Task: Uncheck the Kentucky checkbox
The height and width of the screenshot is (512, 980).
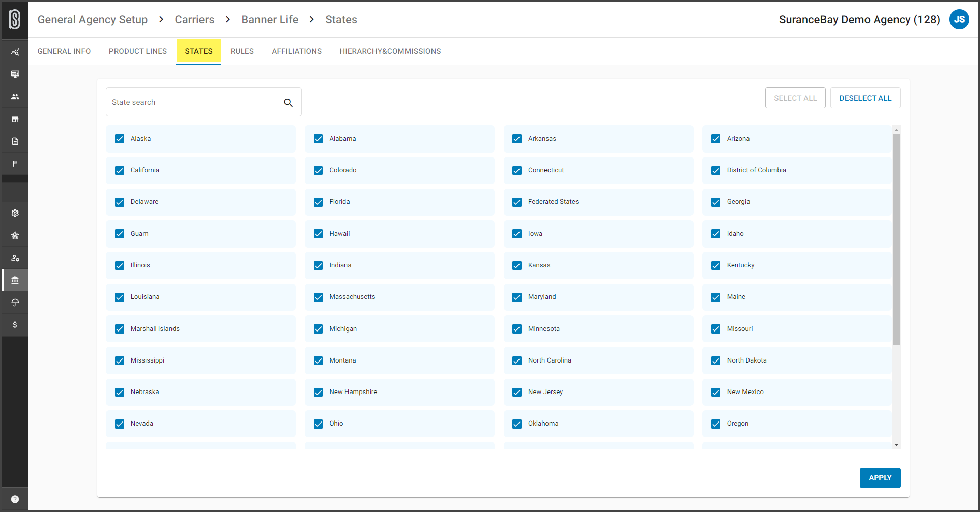Action: [x=716, y=265]
